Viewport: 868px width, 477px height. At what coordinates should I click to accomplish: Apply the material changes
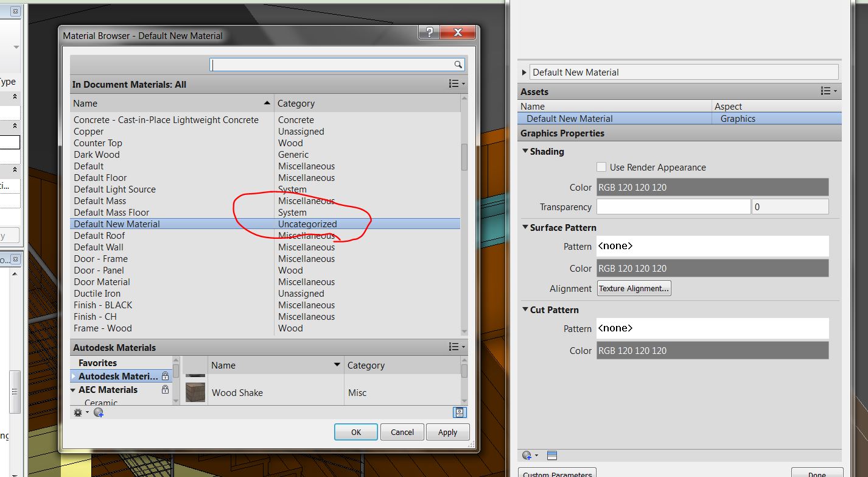447,432
